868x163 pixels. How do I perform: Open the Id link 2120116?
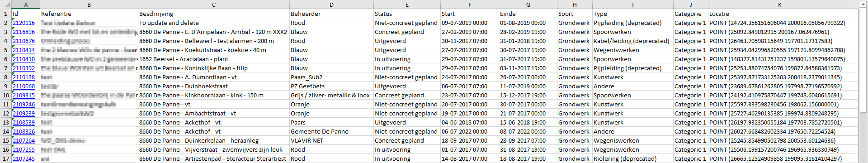pyautogui.click(x=24, y=23)
